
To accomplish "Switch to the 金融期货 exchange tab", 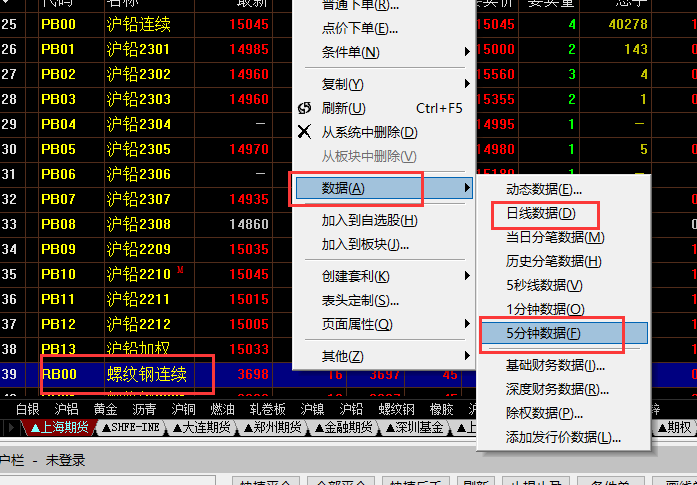I will tap(344, 428).
